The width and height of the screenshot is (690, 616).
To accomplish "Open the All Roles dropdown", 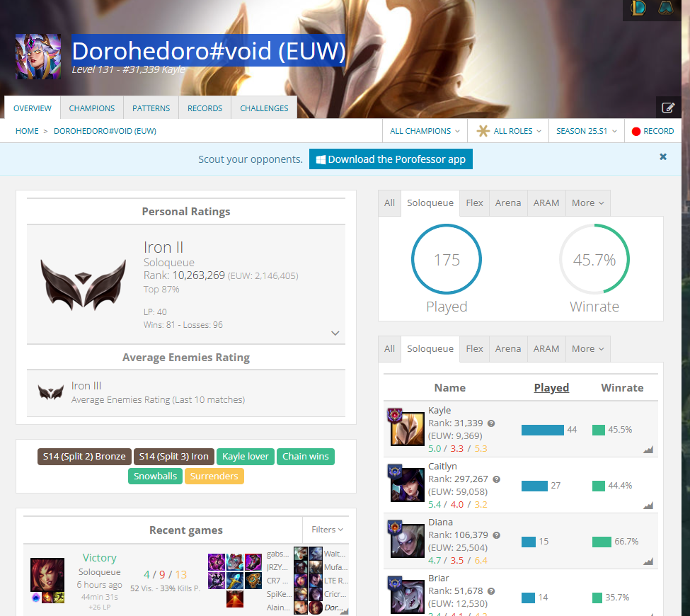I will coord(508,131).
